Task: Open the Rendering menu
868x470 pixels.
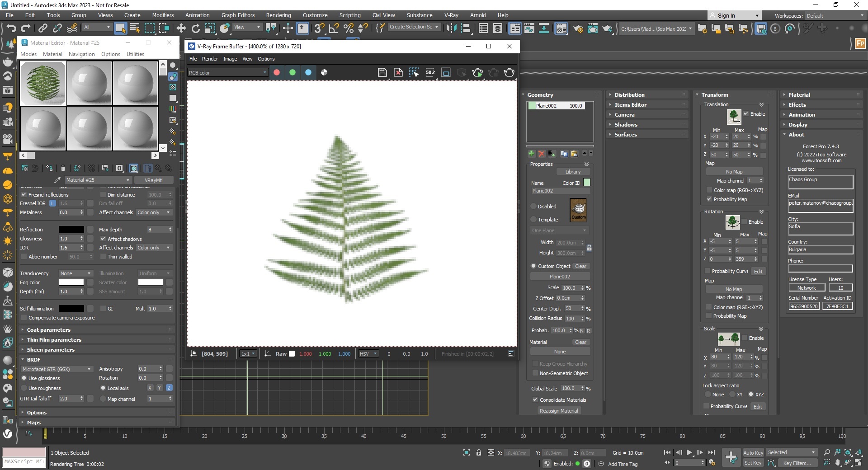Action: pos(278,15)
